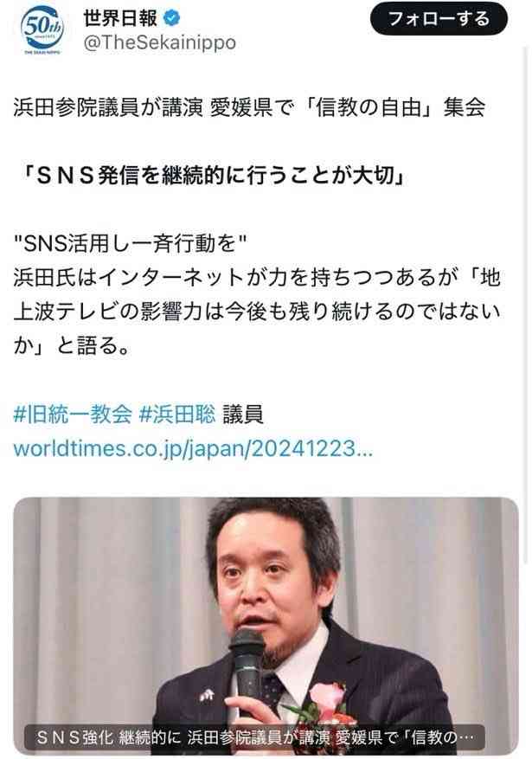Image resolution: width=532 pixels, height=759 pixels.
Task: Click the blue verified badge
Action: point(172,18)
